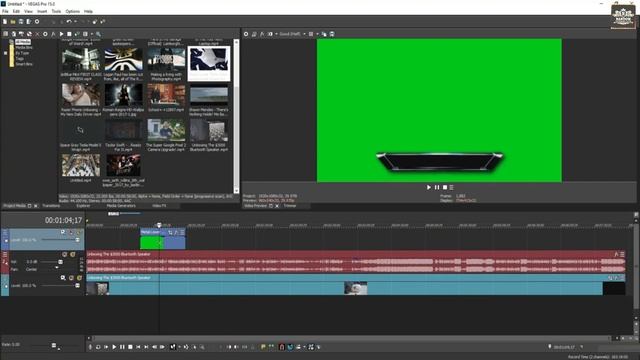Screen dimensions: 640x360
Task: Toggle Split Screen View in preview toolbar
Action: [270, 34]
